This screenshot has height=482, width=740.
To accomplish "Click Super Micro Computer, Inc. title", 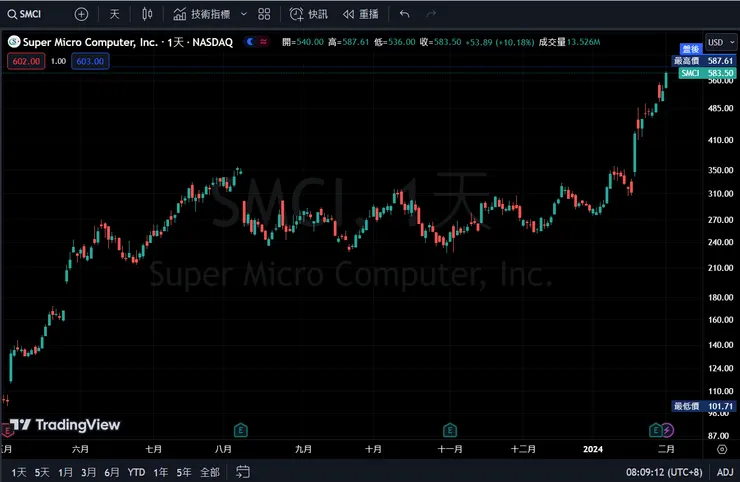I will pos(90,42).
